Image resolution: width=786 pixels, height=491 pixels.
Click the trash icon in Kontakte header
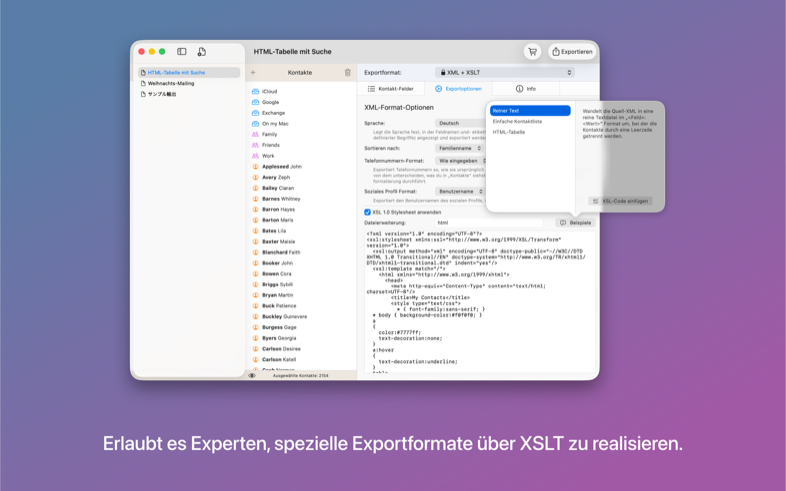click(x=348, y=73)
